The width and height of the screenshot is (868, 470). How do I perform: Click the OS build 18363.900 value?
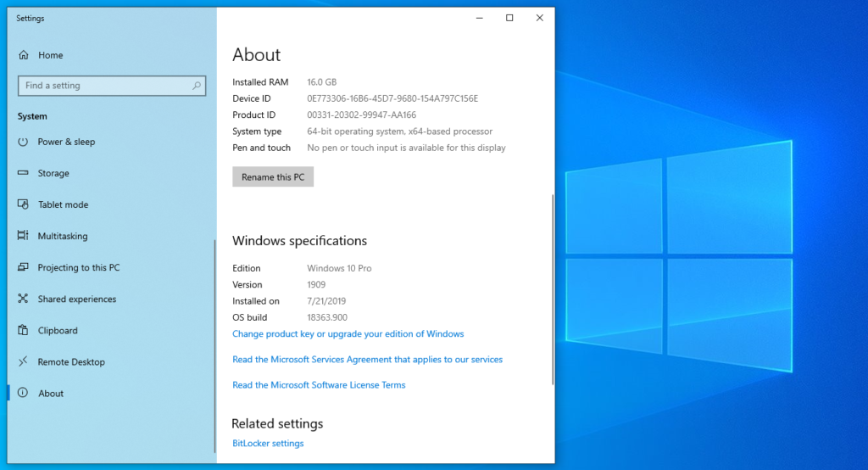click(327, 317)
